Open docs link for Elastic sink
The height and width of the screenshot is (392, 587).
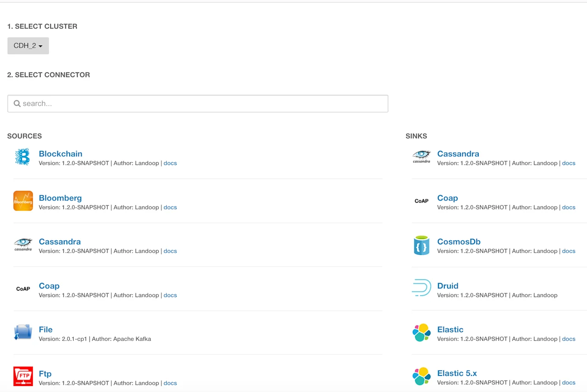tap(569, 339)
